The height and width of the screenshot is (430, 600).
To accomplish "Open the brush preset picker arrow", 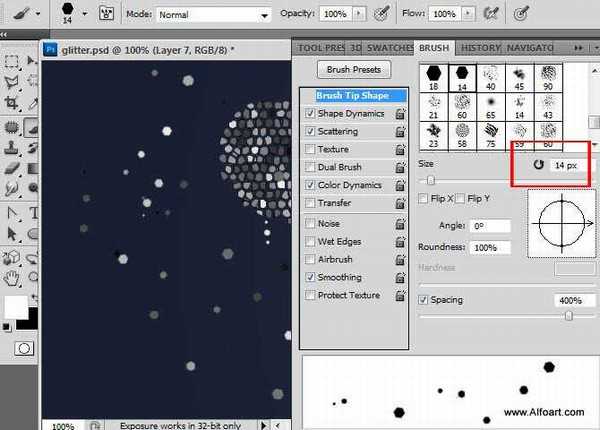I will click(x=87, y=16).
